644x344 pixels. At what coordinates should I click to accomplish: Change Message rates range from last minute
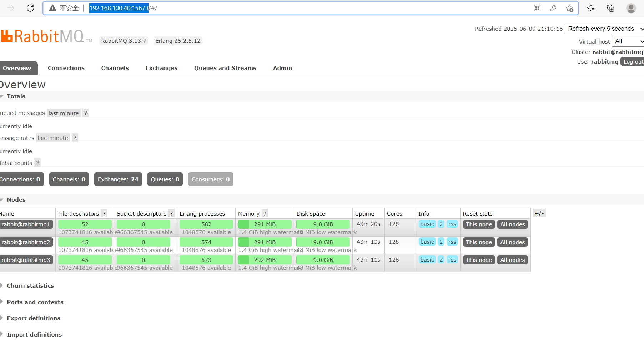click(53, 138)
